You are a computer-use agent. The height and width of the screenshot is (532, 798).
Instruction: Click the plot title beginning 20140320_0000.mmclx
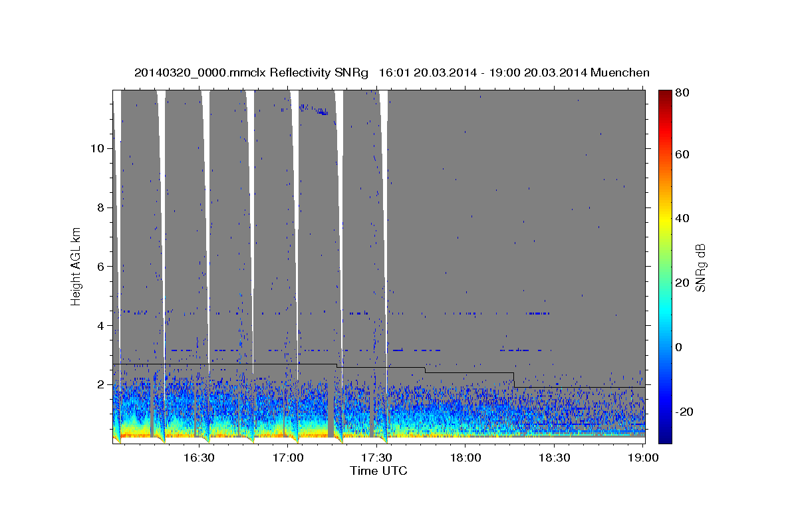[x=392, y=72]
